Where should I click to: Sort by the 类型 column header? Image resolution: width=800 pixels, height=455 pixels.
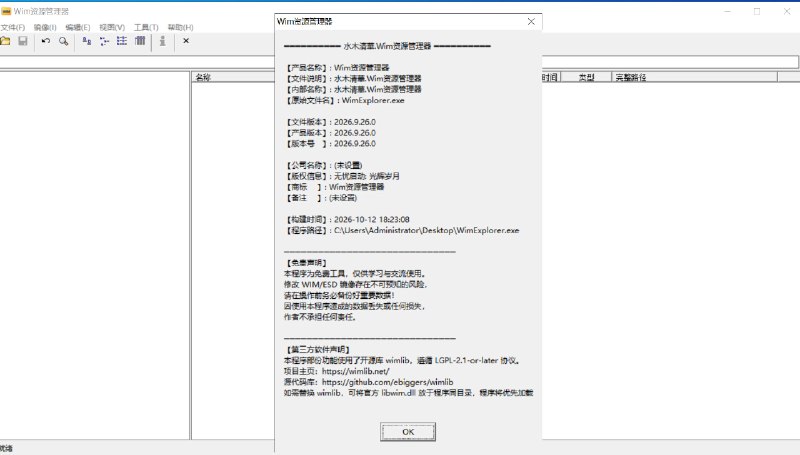586,77
